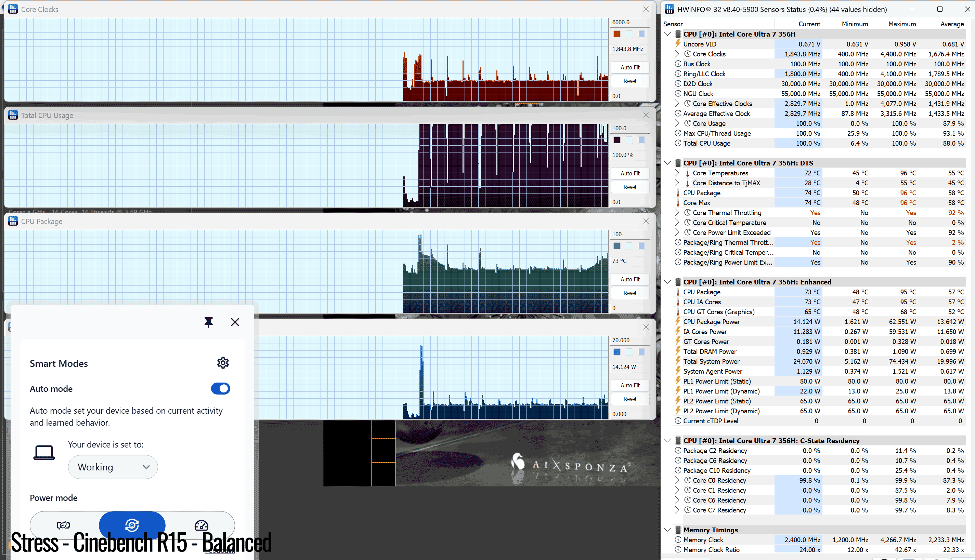
Task: Expand the Core C0 Residency row
Action: click(x=677, y=480)
